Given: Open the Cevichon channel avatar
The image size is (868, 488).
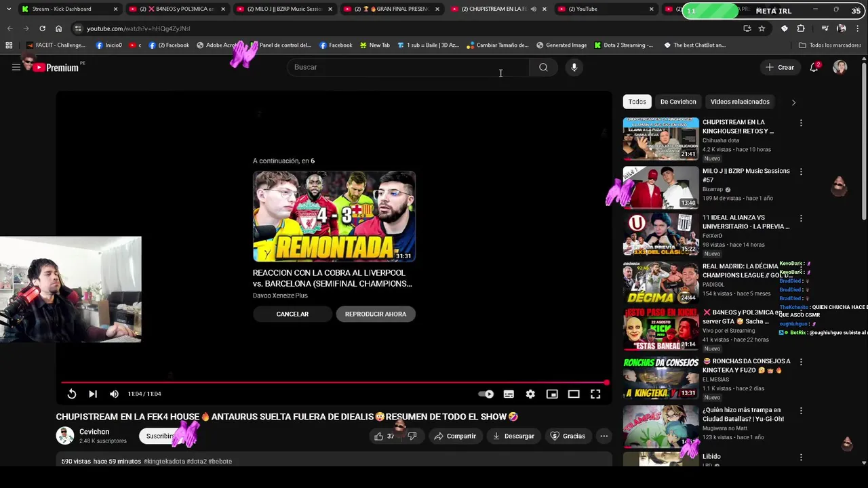Looking at the screenshot, I should point(65,436).
